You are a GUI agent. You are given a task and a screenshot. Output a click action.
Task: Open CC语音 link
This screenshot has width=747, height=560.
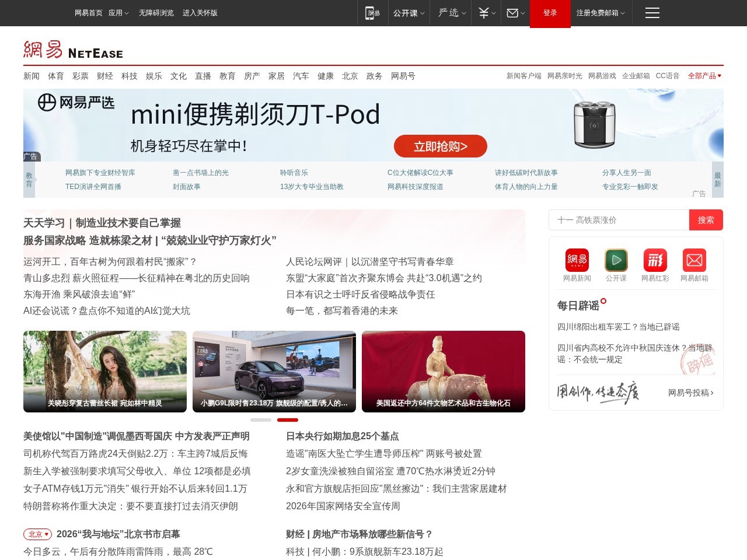[x=668, y=76]
